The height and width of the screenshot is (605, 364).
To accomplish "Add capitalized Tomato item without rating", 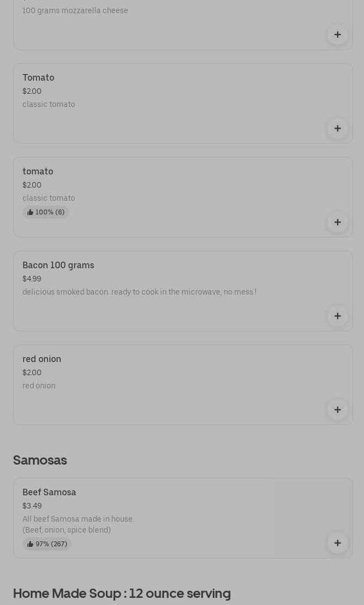I will coord(337,128).
